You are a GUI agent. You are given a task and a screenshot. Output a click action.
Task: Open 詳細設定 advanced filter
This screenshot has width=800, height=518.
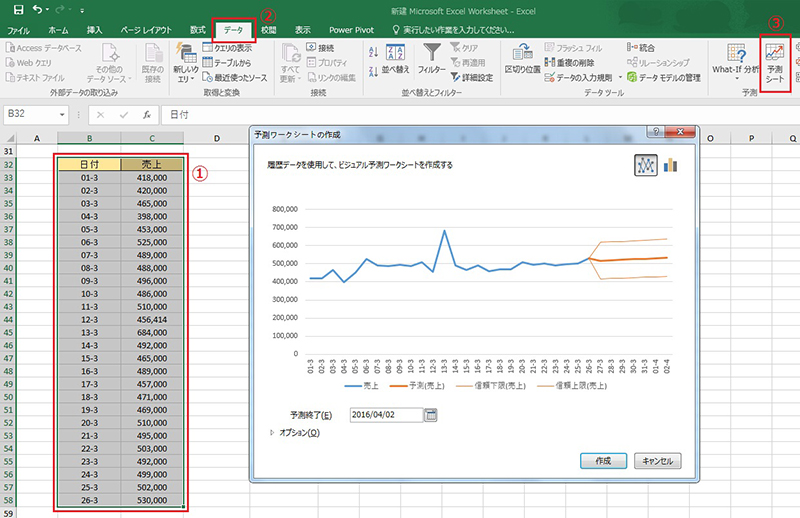point(472,78)
